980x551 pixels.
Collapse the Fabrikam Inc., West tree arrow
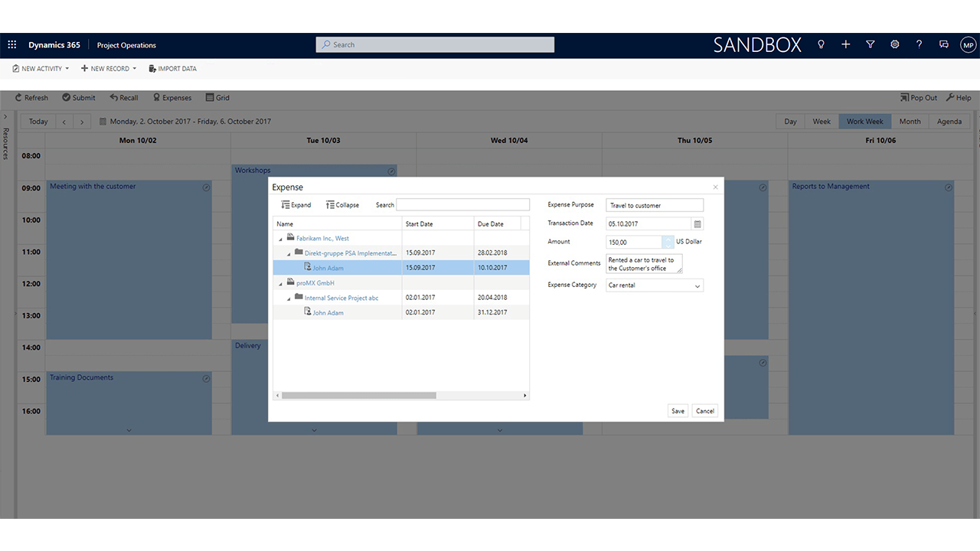(x=279, y=239)
